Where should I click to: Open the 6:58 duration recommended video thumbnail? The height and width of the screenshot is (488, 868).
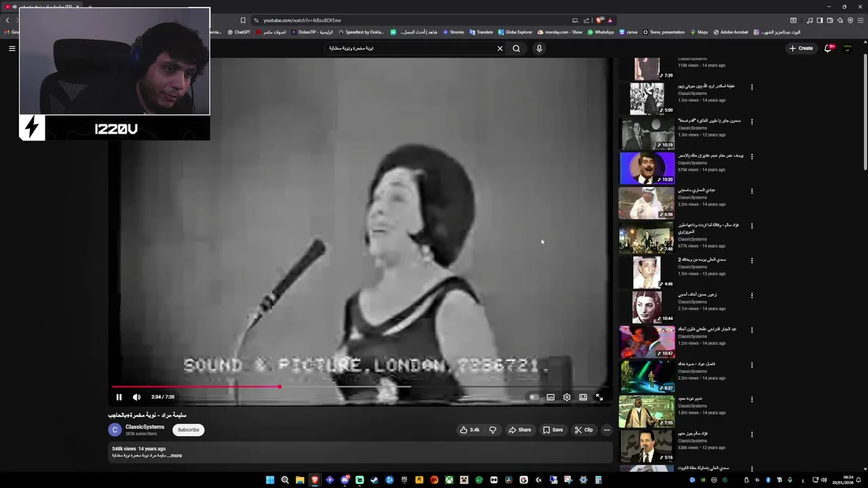(x=647, y=203)
